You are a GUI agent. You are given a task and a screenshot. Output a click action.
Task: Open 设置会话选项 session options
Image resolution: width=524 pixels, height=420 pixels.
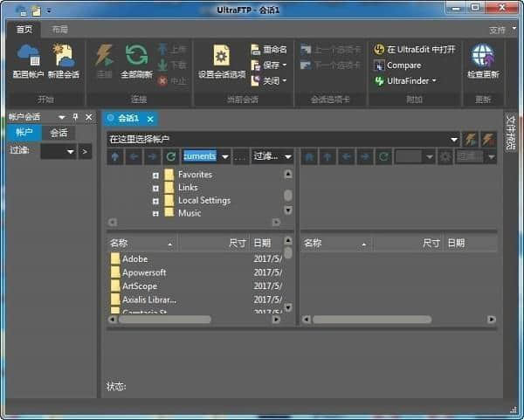tap(221, 56)
